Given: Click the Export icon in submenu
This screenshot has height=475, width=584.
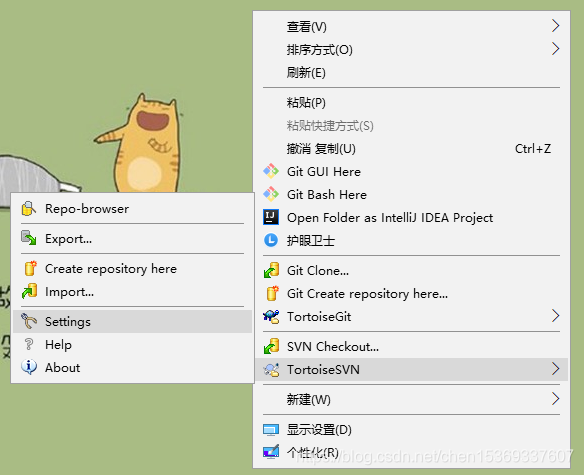Looking at the screenshot, I should pos(29,238).
